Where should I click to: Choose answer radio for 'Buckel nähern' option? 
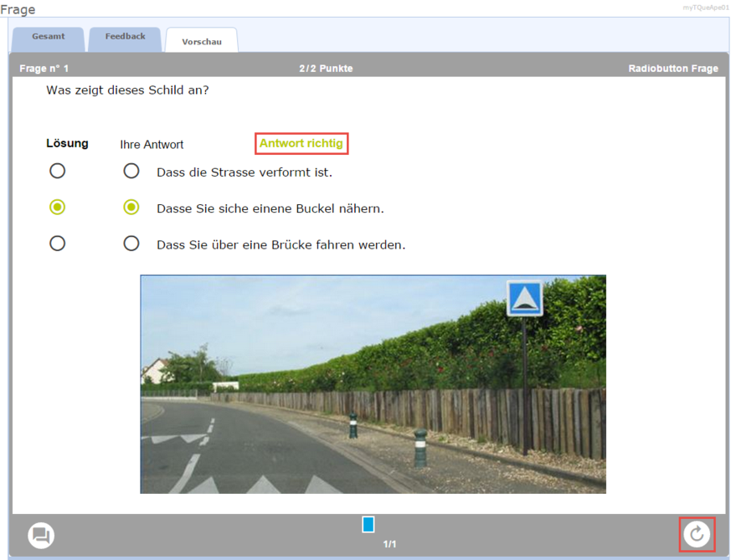[x=131, y=208]
